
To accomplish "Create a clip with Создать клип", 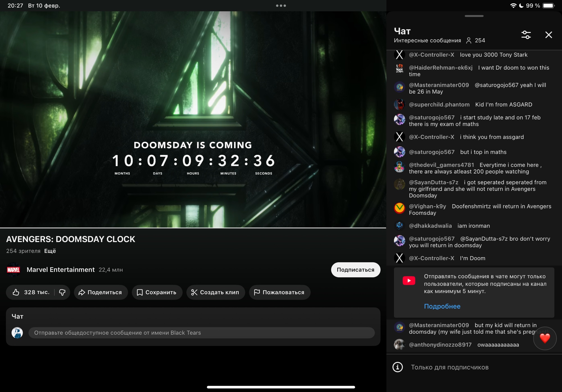I will 216,292.
